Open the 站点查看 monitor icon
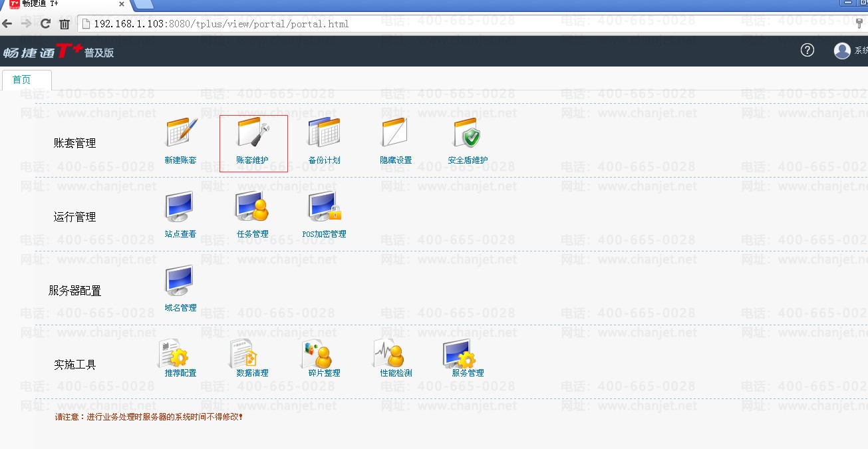This screenshot has width=868, height=449. tap(180, 206)
